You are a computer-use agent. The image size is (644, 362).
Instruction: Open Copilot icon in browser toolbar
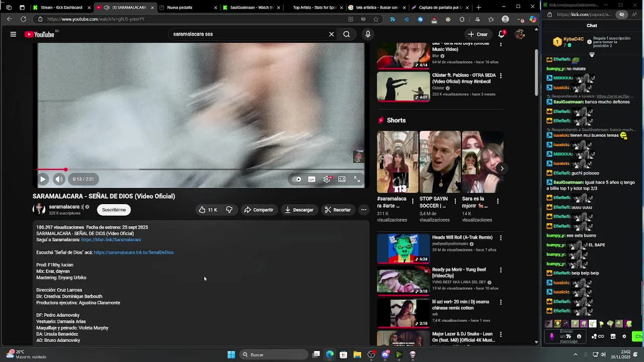(533, 20)
